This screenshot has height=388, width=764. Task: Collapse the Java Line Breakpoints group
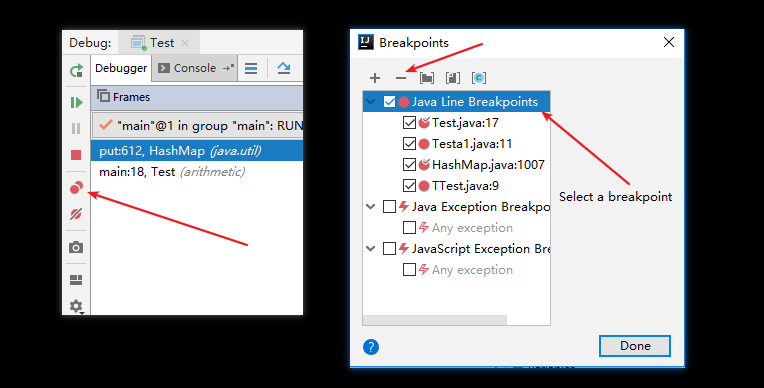coord(371,102)
